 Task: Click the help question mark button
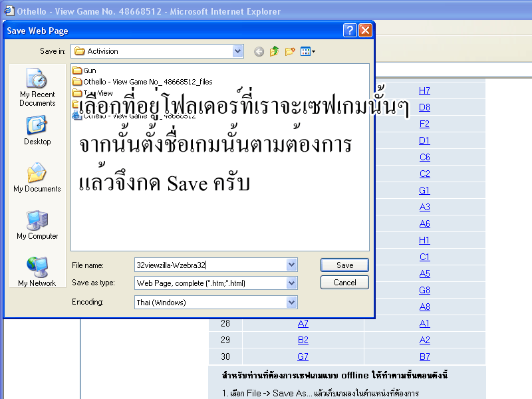click(350, 31)
